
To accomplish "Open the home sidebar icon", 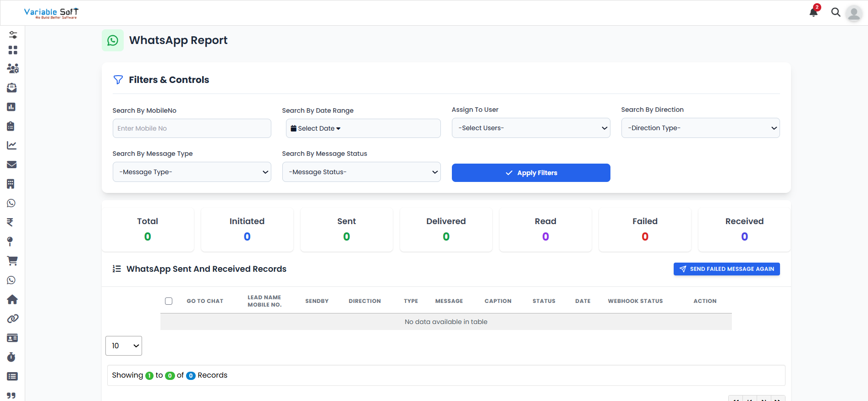I will (12, 299).
